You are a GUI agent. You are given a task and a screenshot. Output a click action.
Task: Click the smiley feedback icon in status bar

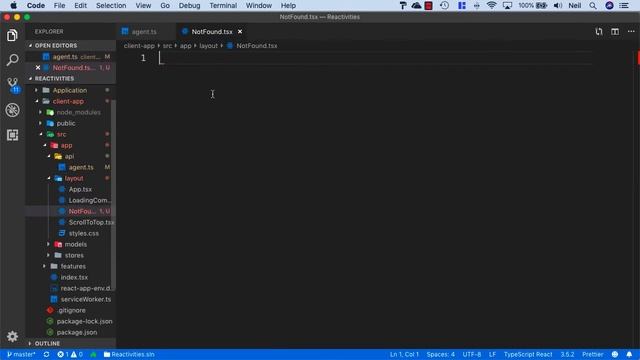coord(615,354)
